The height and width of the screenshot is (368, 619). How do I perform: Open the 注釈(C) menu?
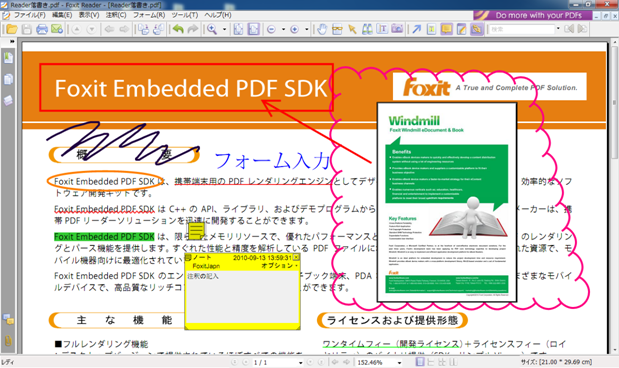point(116,15)
